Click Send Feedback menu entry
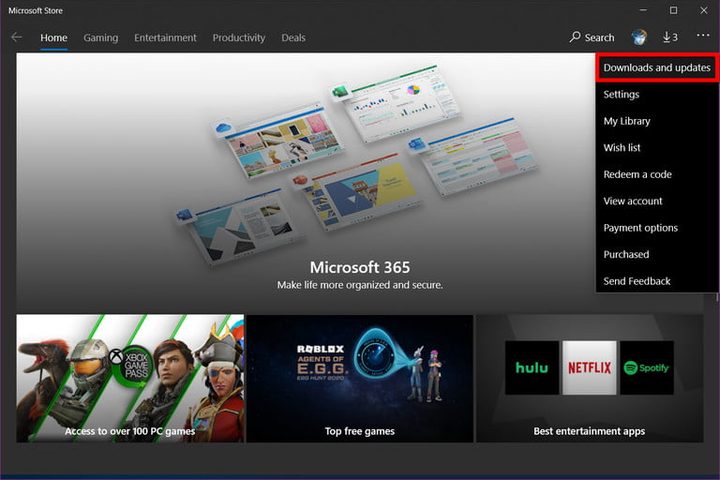Viewport: 720px width, 480px height. [657, 281]
